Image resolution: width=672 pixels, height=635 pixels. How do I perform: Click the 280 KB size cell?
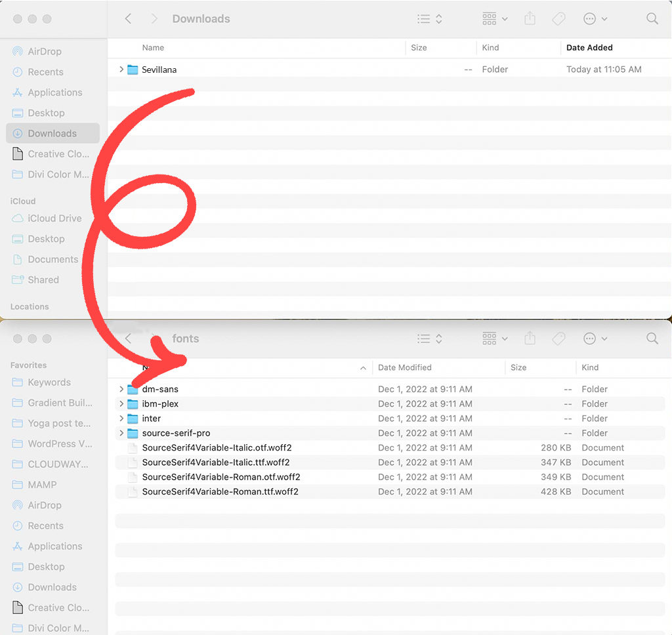pos(555,448)
